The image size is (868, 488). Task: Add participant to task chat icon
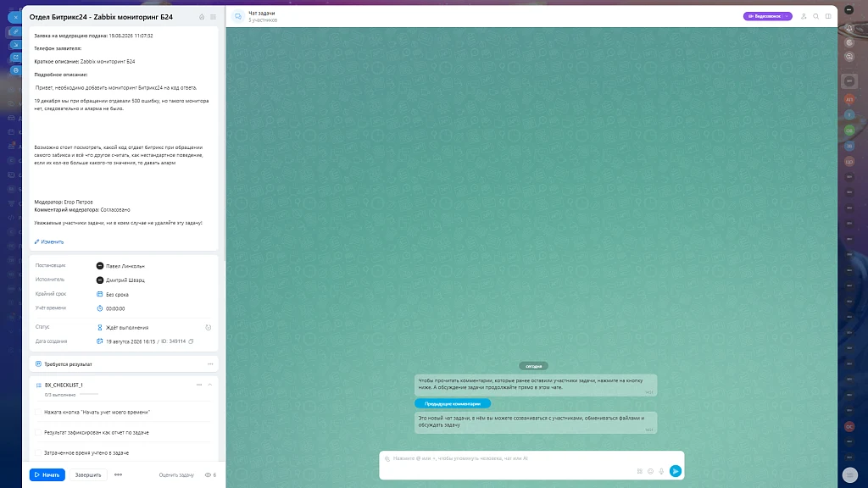pyautogui.click(x=804, y=17)
